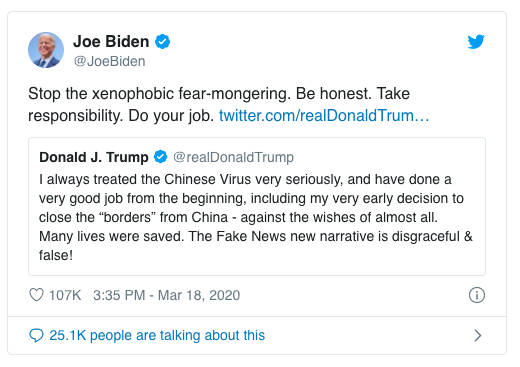Like the tweet with the heart icon
The height and width of the screenshot is (367, 520).
point(36,295)
